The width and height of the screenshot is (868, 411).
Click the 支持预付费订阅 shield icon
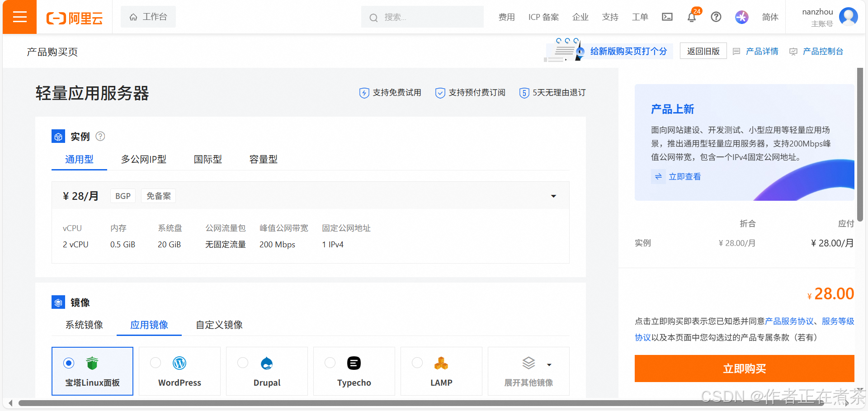point(440,93)
